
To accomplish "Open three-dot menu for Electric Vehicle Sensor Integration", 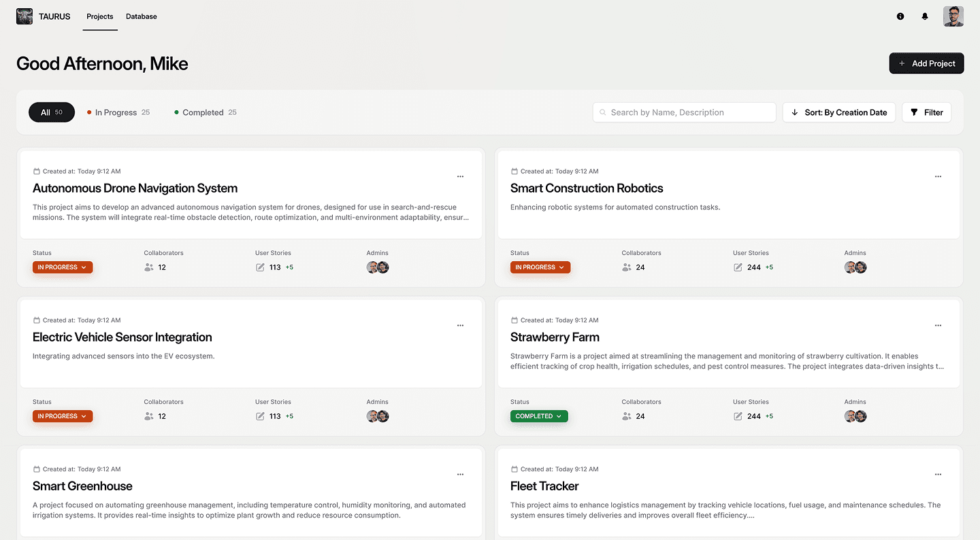I will [461, 326].
